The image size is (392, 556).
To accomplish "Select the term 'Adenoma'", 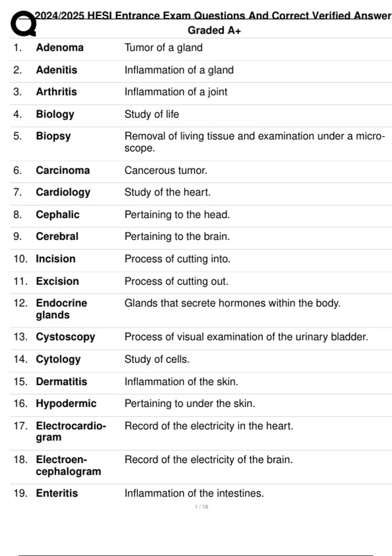I will point(60,48).
